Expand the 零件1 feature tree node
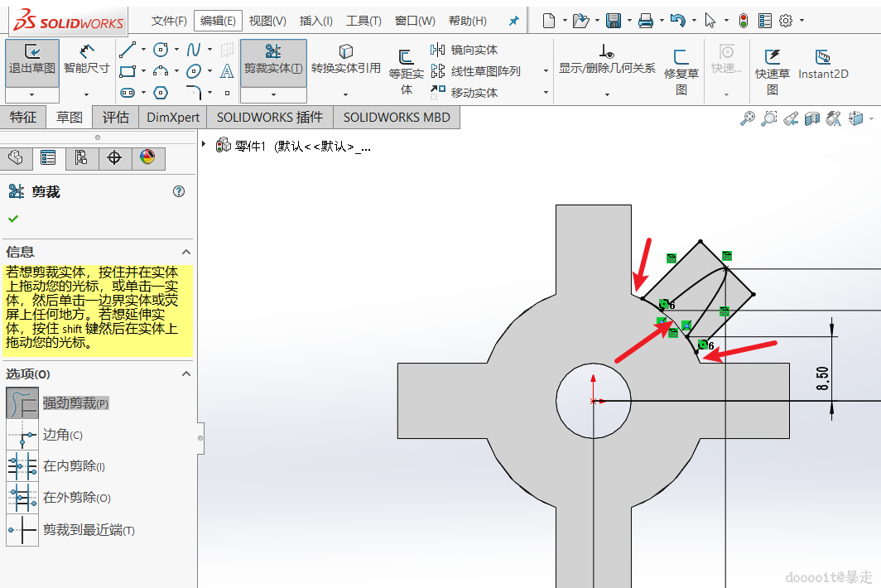Screen dimensions: 881x588 tap(205, 144)
